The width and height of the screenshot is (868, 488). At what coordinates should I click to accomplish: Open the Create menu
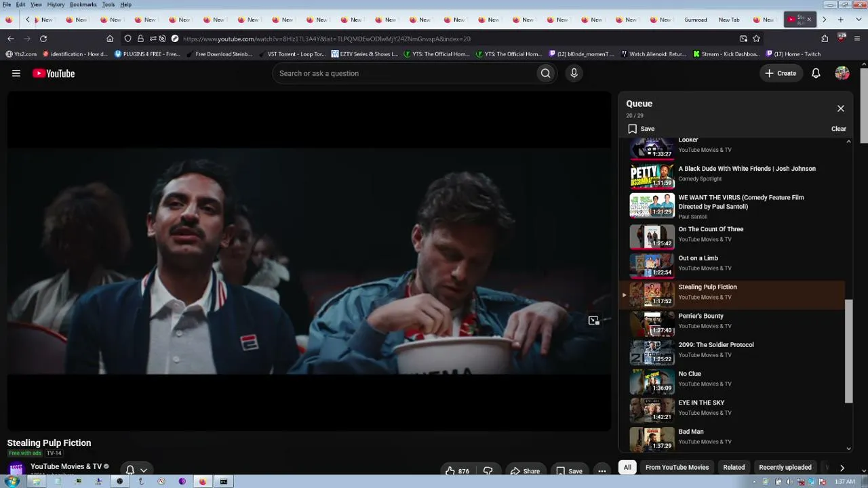point(781,73)
